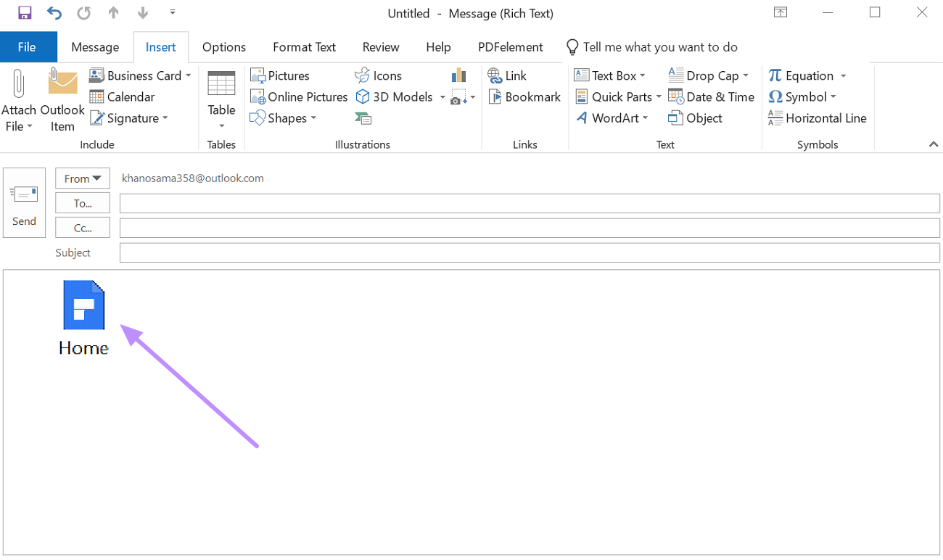Expand the Equation dropdown arrow

pos(843,76)
